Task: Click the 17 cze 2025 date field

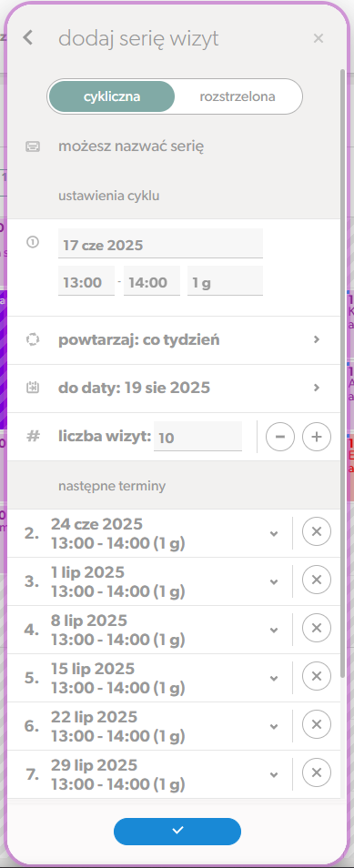Action: pyautogui.click(x=160, y=245)
